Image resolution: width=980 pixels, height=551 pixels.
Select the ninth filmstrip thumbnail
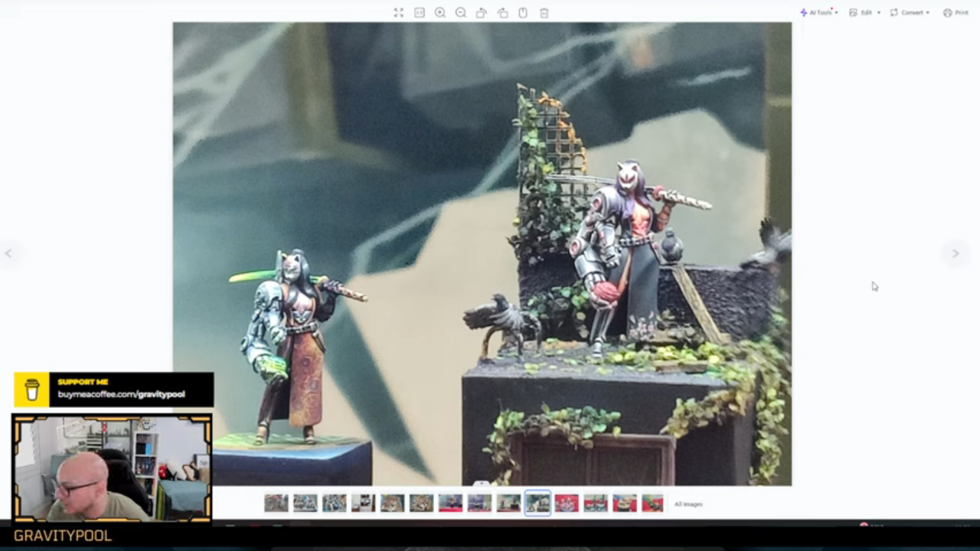(509, 503)
